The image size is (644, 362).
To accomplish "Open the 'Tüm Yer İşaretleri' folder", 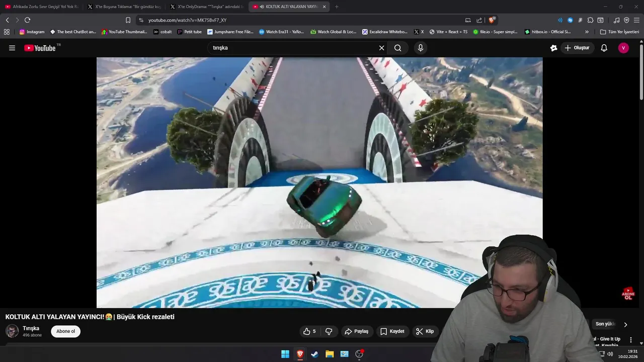I will pyautogui.click(x=619, y=32).
